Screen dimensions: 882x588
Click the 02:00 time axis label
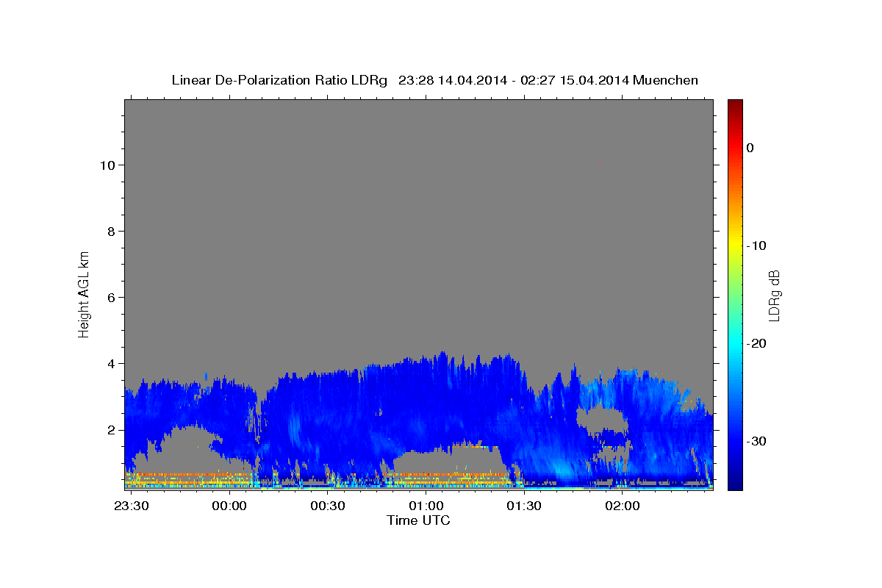(x=623, y=506)
